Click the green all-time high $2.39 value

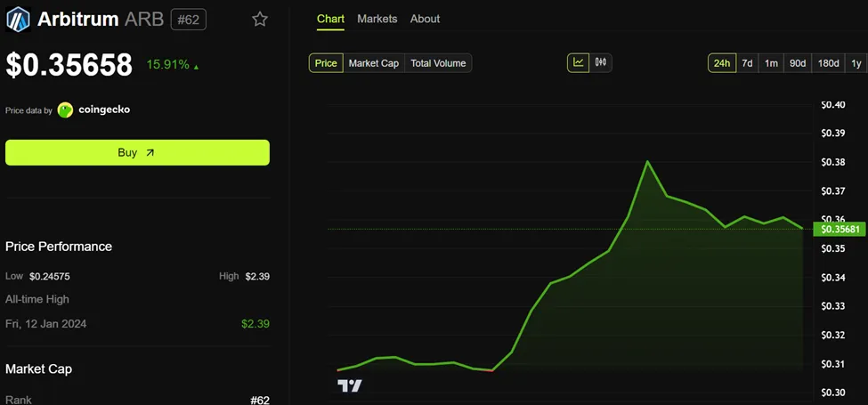[x=256, y=324]
